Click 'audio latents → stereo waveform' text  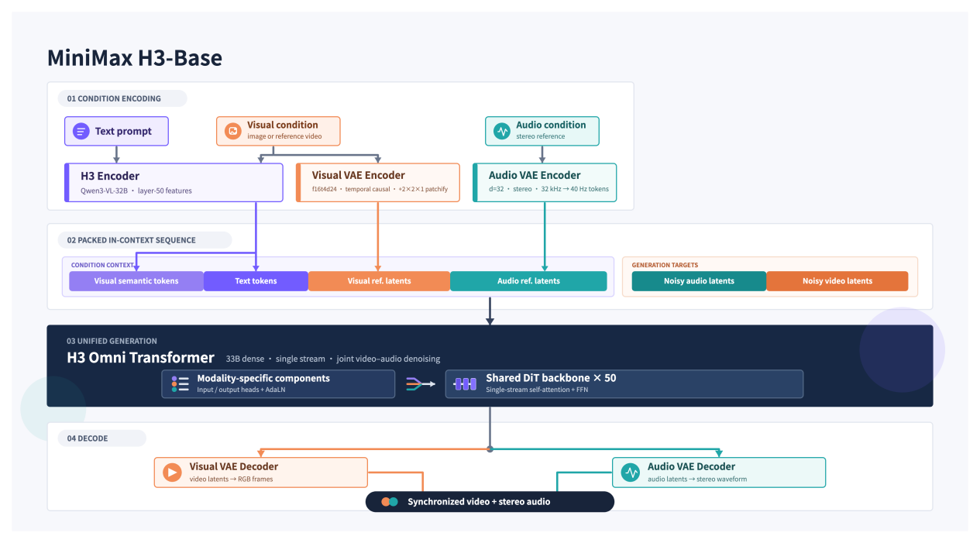(x=696, y=479)
